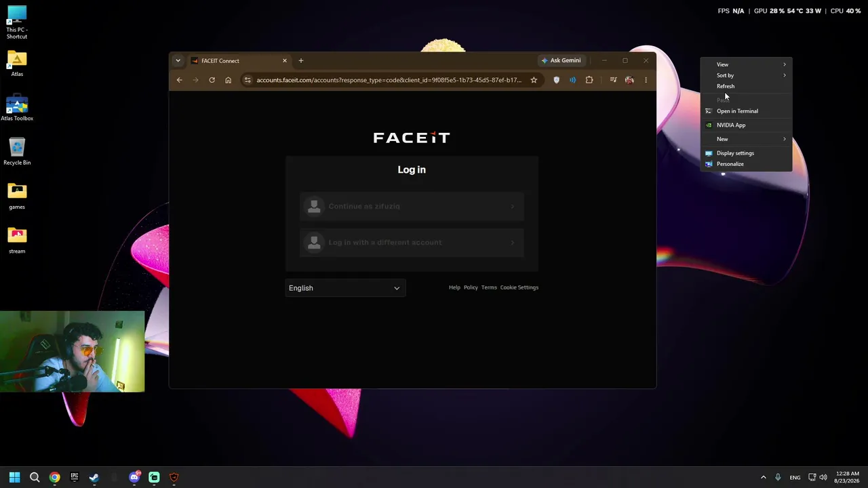Show hidden system tray icons
Viewport: 868px width, 488px height.
tap(764, 477)
